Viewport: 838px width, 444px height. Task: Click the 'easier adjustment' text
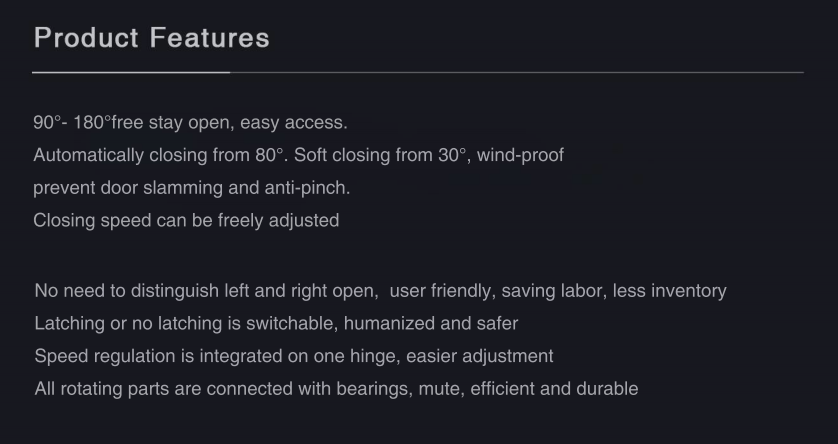pyautogui.click(x=480, y=356)
